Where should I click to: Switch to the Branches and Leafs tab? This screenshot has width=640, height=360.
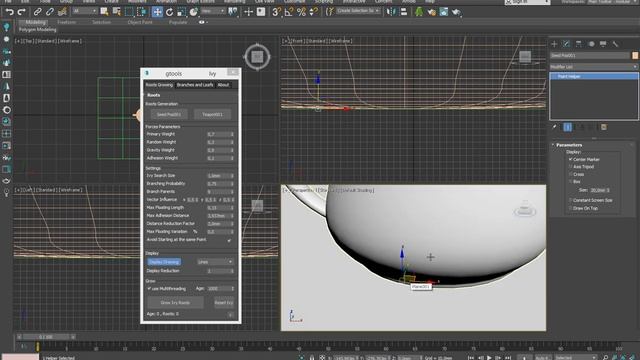pyautogui.click(x=195, y=85)
